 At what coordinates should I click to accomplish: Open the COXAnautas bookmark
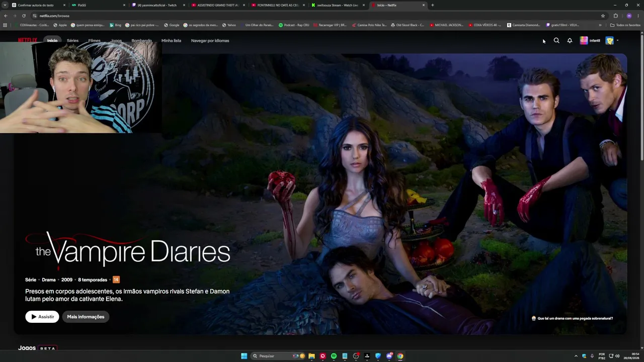pyautogui.click(x=32, y=25)
